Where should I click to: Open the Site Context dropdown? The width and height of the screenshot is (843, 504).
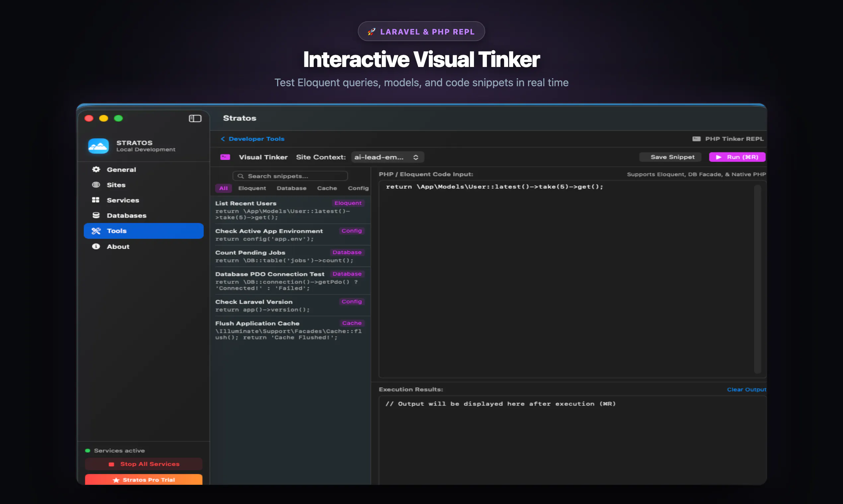[387, 157]
